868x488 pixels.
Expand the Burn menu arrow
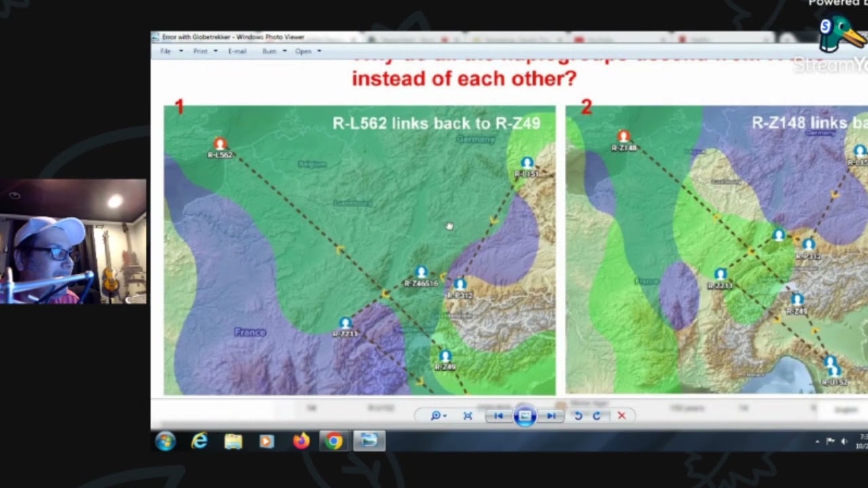tap(284, 52)
